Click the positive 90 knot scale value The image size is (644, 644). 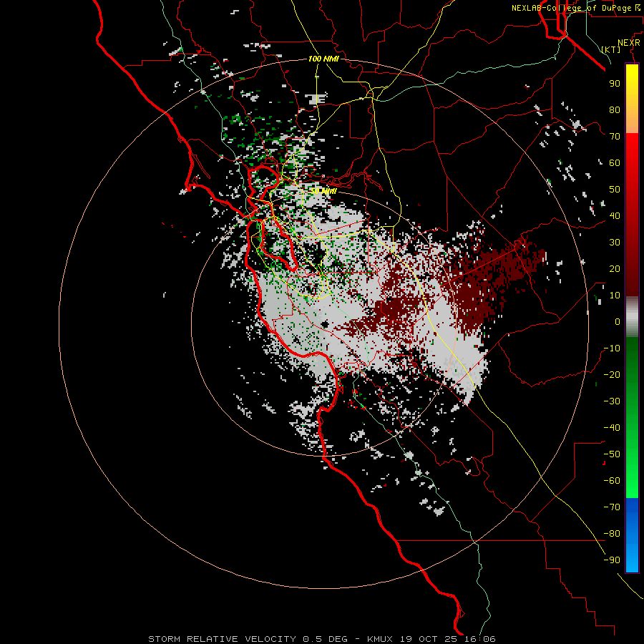click(x=615, y=84)
